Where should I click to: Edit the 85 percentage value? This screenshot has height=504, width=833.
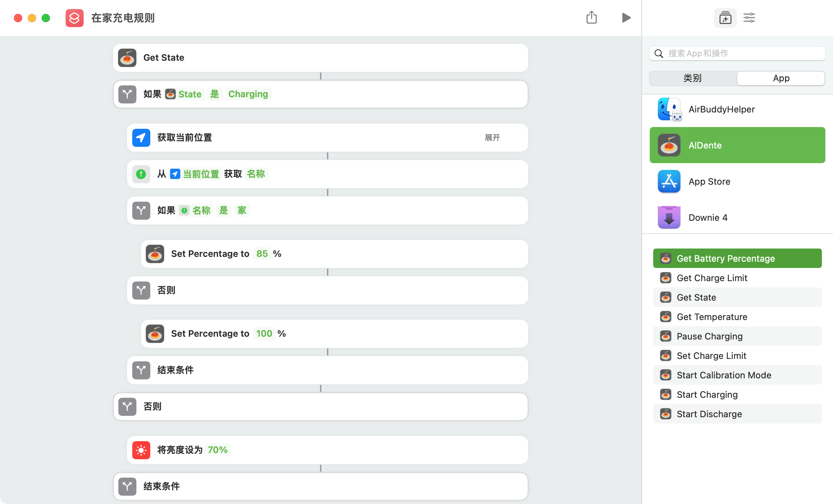262,254
